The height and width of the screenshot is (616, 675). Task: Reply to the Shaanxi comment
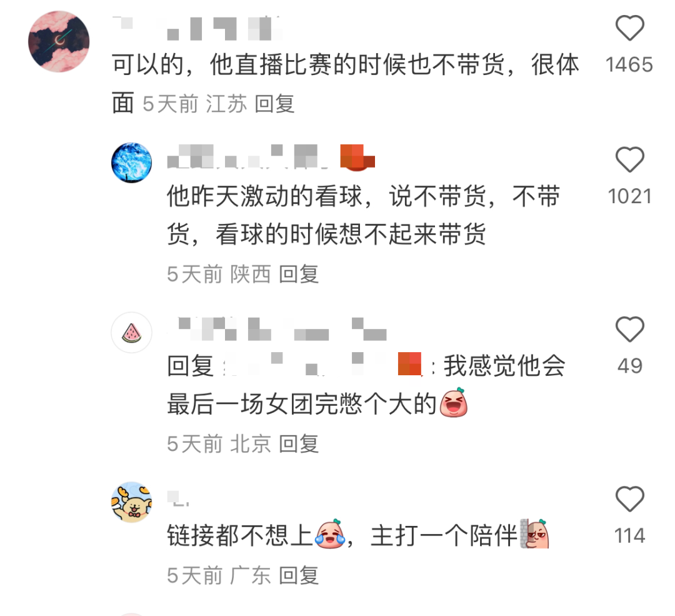coord(299,275)
